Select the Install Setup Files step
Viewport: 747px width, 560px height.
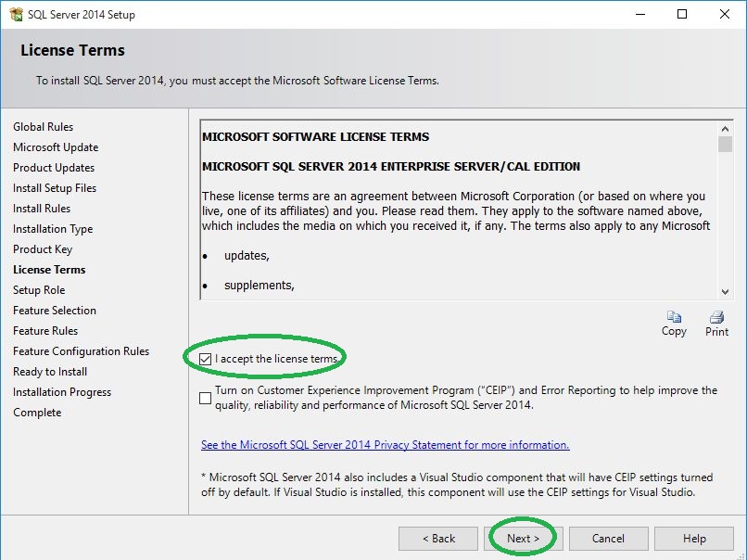click(55, 188)
